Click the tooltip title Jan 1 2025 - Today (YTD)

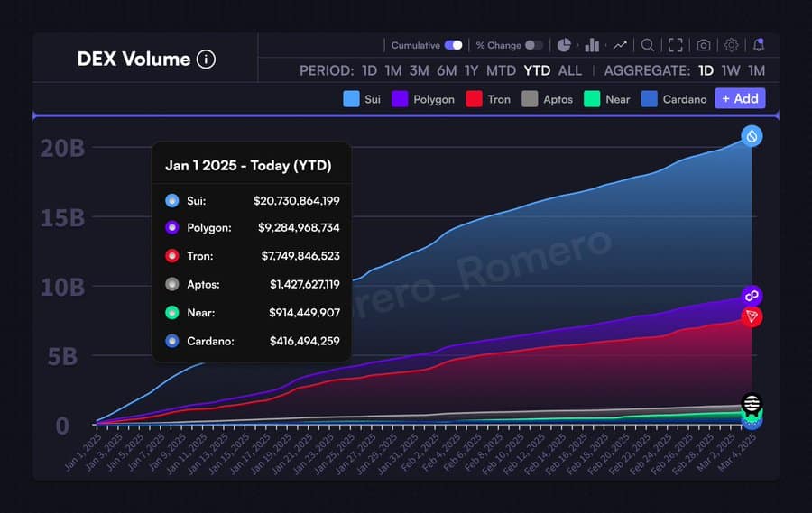(x=248, y=166)
